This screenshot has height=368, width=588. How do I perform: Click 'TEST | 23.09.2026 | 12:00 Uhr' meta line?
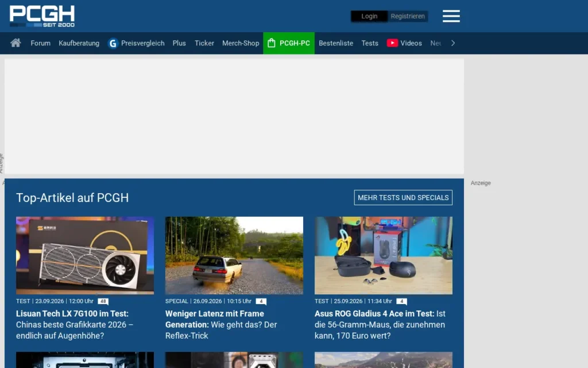(x=55, y=301)
